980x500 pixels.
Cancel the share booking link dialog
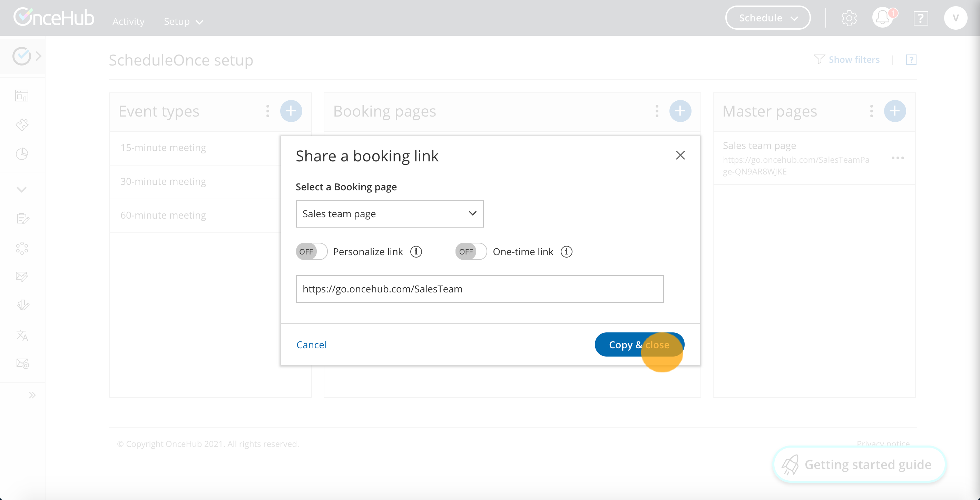coord(311,344)
